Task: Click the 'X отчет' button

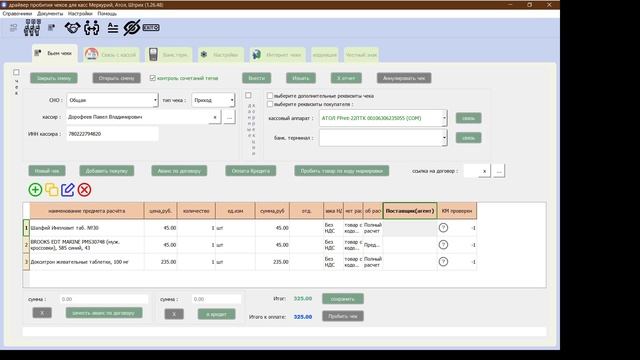Action: click(346, 78)
